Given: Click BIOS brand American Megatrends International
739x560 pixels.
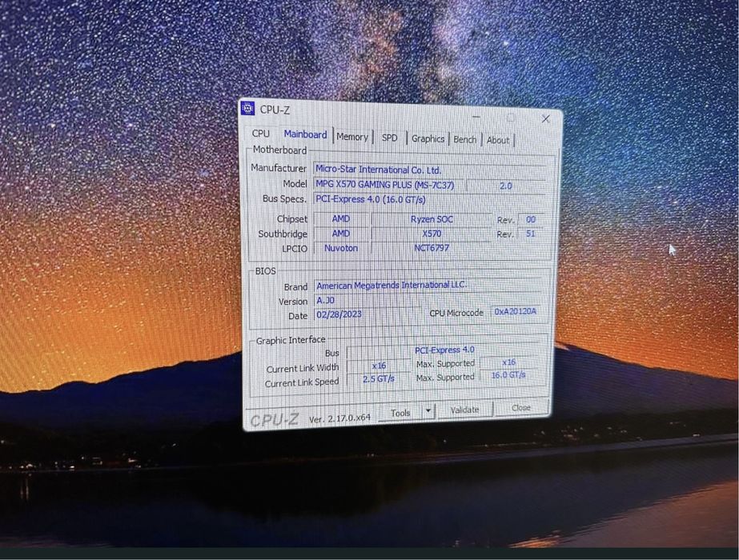Looking at the screenshot, I should [x=428, y=285].
